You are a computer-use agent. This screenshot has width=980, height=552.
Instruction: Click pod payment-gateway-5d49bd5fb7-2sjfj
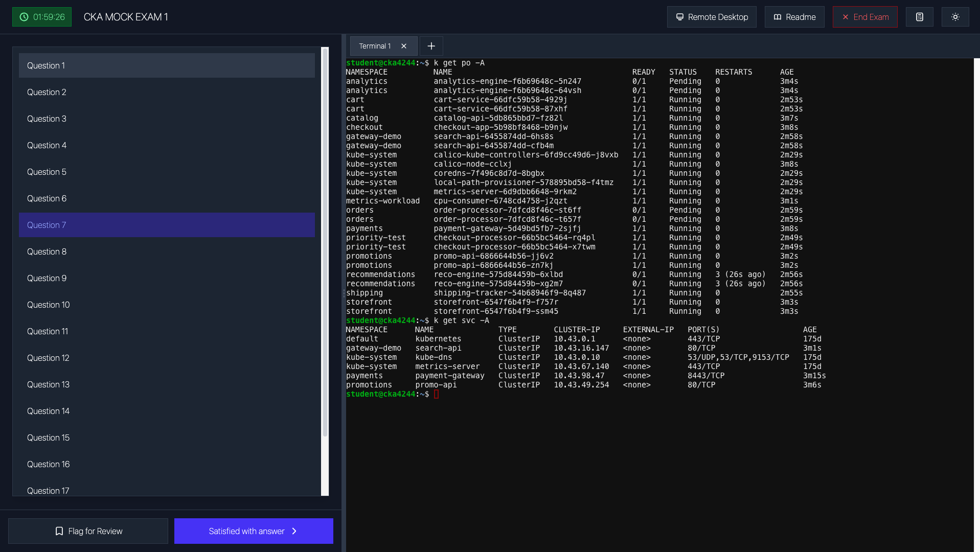(507, 228)
